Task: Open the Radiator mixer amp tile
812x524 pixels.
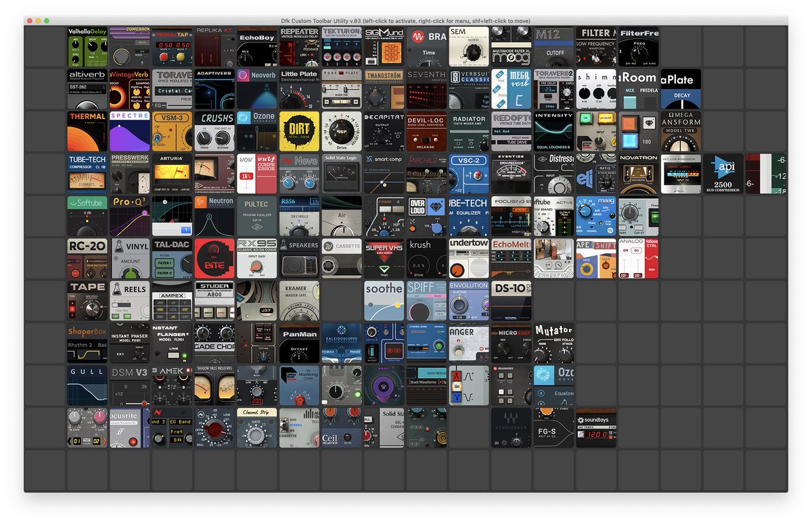Action: (469, 131)
